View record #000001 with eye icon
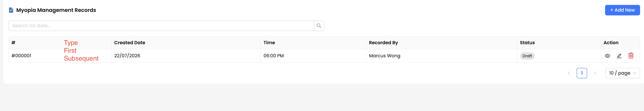The height and width of the screenshot is (111, 644). point(607,56)
